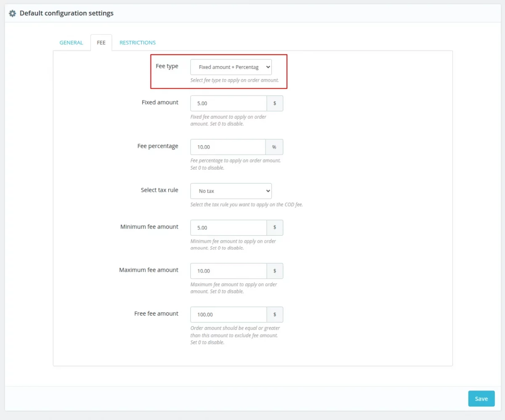Click hint 'Order amount should be equal or greater'
Viewport: 505px width, 420px height.
coord(235,328)
